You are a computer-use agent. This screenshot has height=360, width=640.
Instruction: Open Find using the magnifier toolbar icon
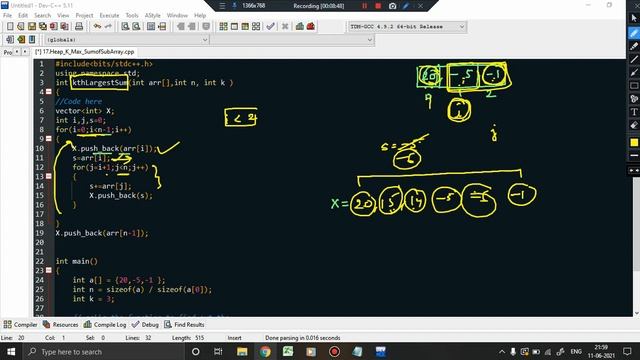pos(125,27)
